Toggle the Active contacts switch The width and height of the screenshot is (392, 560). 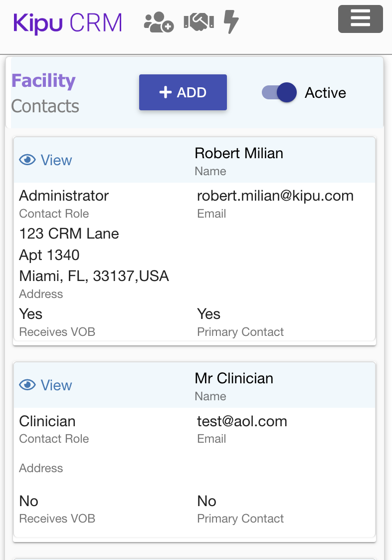pos(280,92)
